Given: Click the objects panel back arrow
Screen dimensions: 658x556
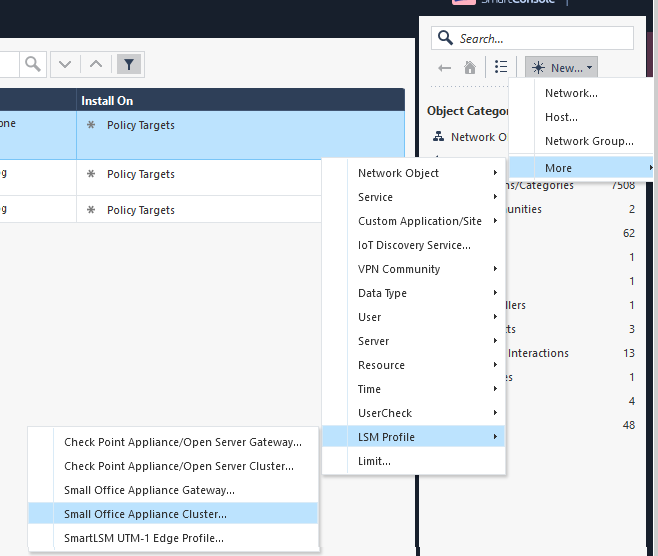Looking at the screenshot, I should 445,68.
